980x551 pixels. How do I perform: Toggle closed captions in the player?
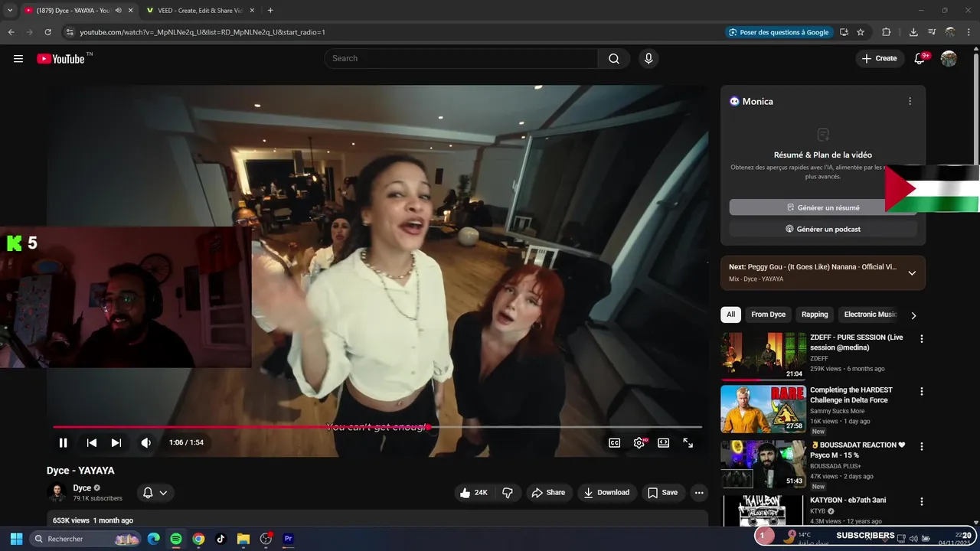pos(614,442)
